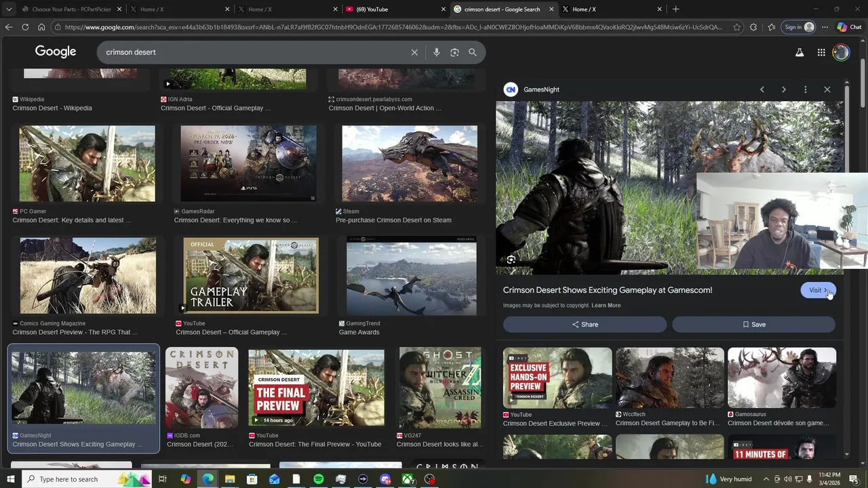Show hidden system tray icons

765,479
